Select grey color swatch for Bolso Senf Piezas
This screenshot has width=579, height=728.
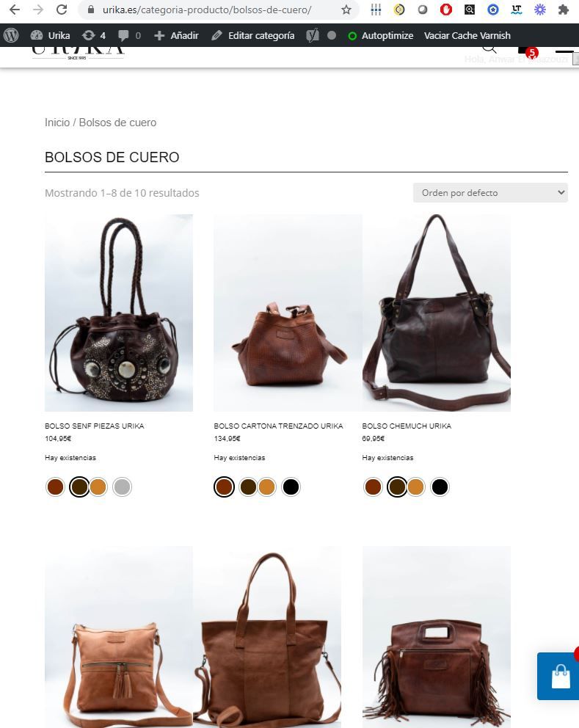[x=122, y=487]
